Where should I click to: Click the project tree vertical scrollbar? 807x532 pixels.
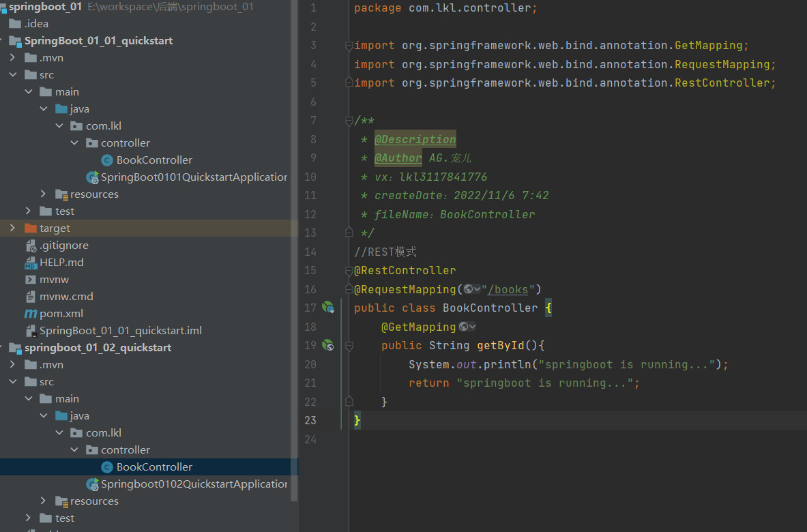pos(295,250)
